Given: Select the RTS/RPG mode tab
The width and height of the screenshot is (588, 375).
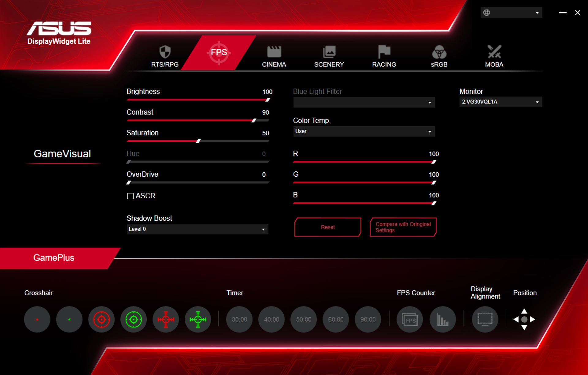Looking at the screenshot, I should point(165,56).
